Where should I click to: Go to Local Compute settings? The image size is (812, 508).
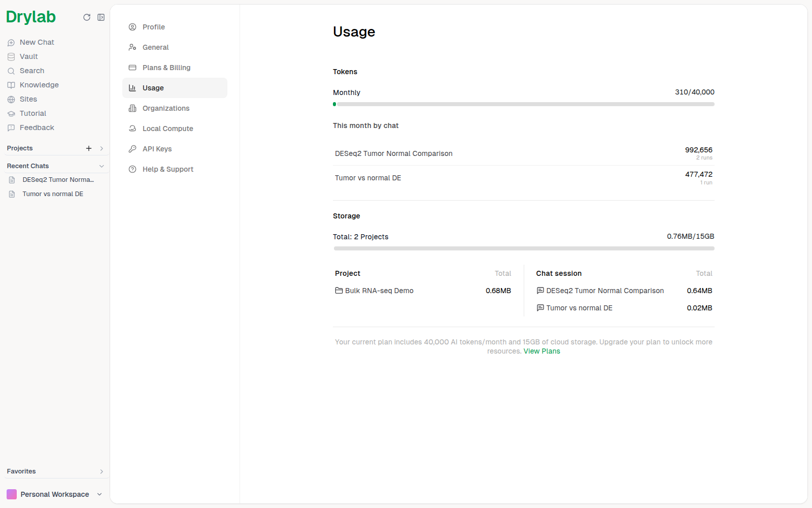pos(175,129)
